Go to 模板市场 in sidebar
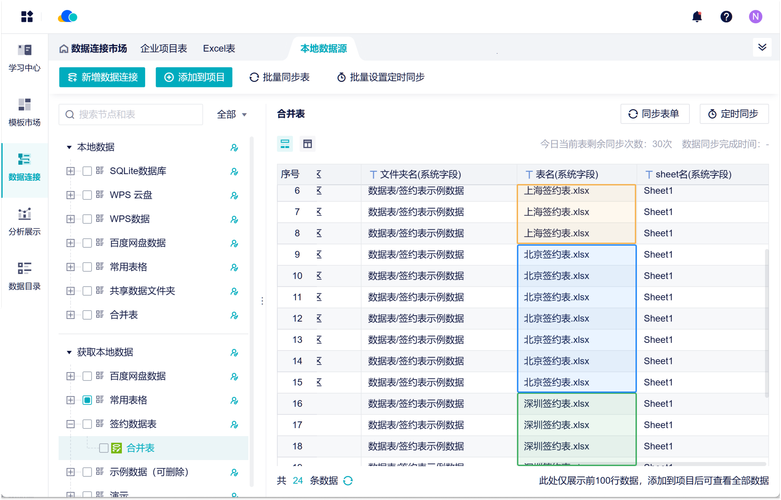The image size is (781, 500). point(24,113)
